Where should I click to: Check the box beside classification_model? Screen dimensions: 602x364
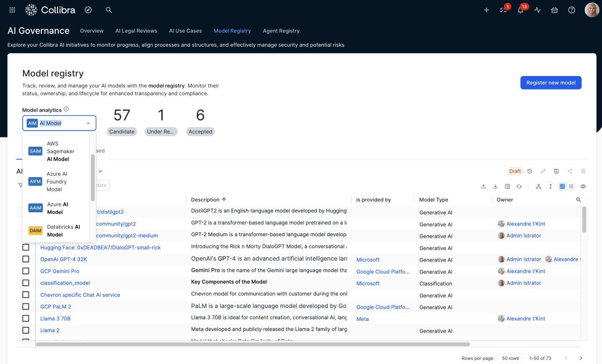26,283
